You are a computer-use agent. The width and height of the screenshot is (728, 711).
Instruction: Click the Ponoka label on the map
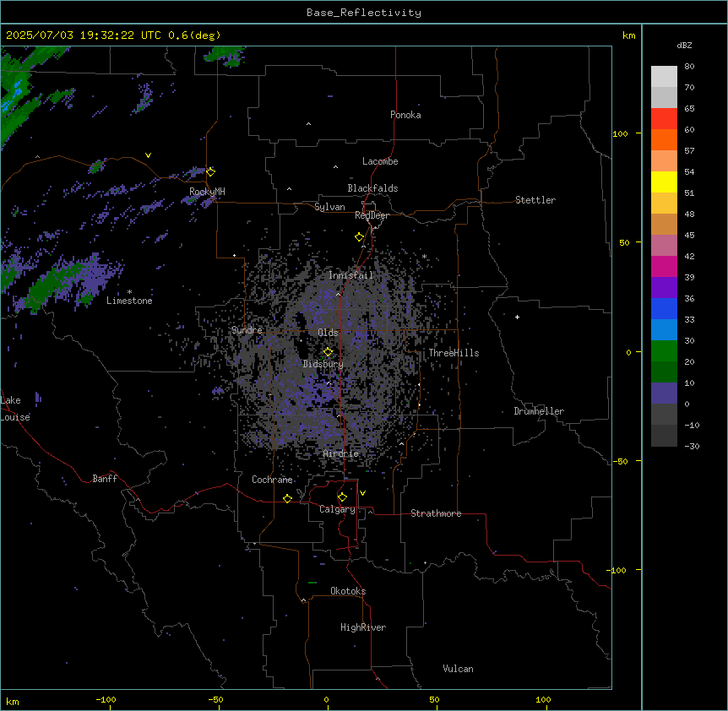(405, 115)
